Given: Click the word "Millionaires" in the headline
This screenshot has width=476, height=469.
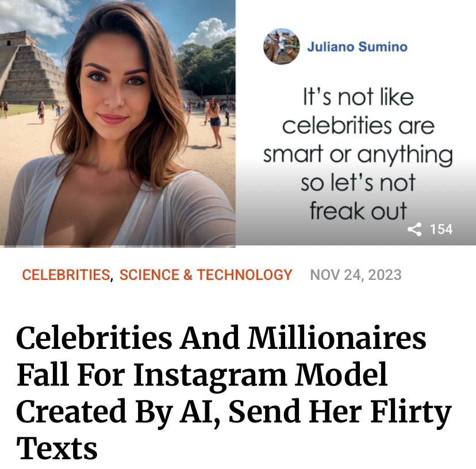Looking at the screenshot, I should point(337,338).
